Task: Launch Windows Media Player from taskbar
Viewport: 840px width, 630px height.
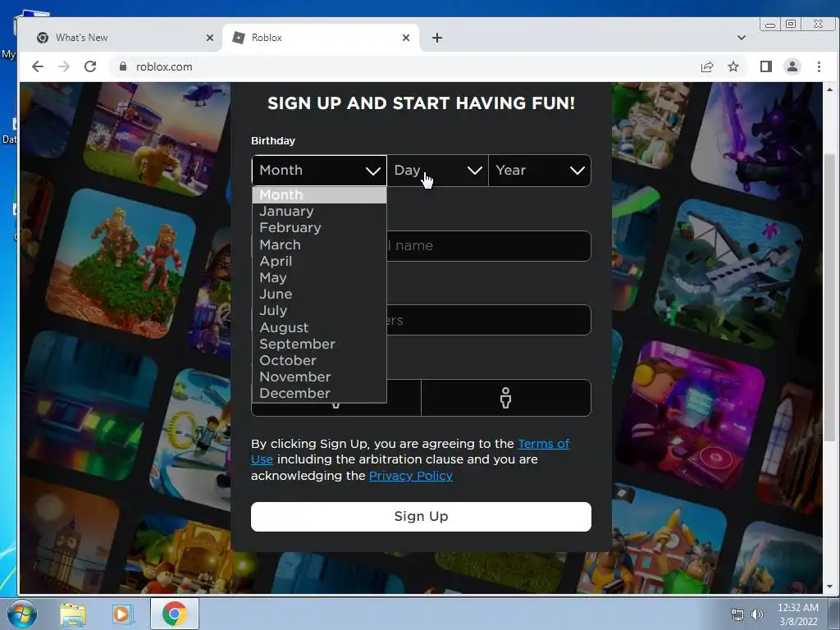Action: click(121, 614)
